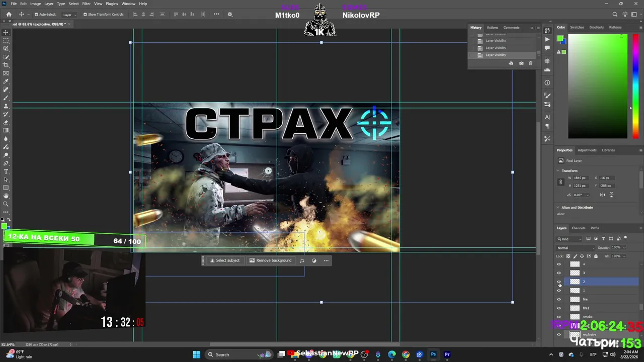This screenshot has width=644, height=362.
Task: Flip layer horizontally in Properties panel
Action: [x=603, y=195]
